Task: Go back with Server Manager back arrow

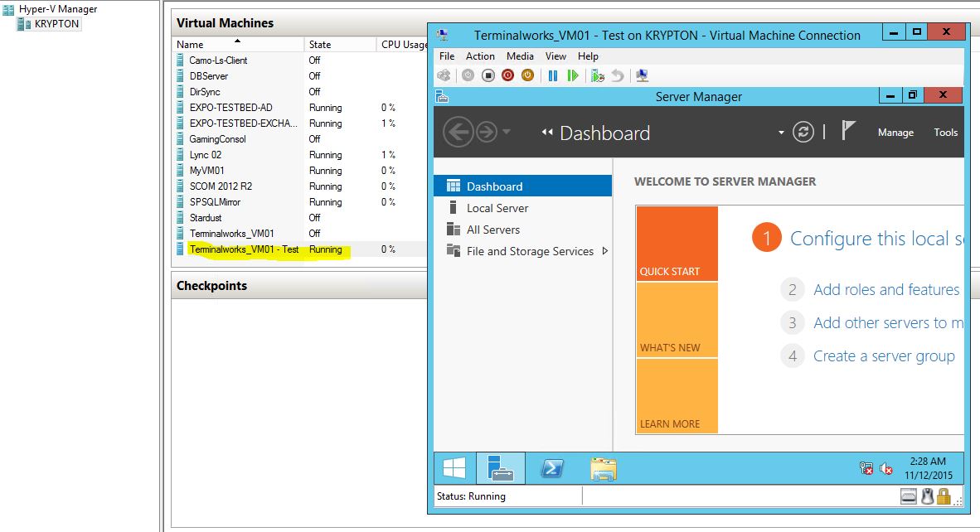Action: (x=458, y=133)
